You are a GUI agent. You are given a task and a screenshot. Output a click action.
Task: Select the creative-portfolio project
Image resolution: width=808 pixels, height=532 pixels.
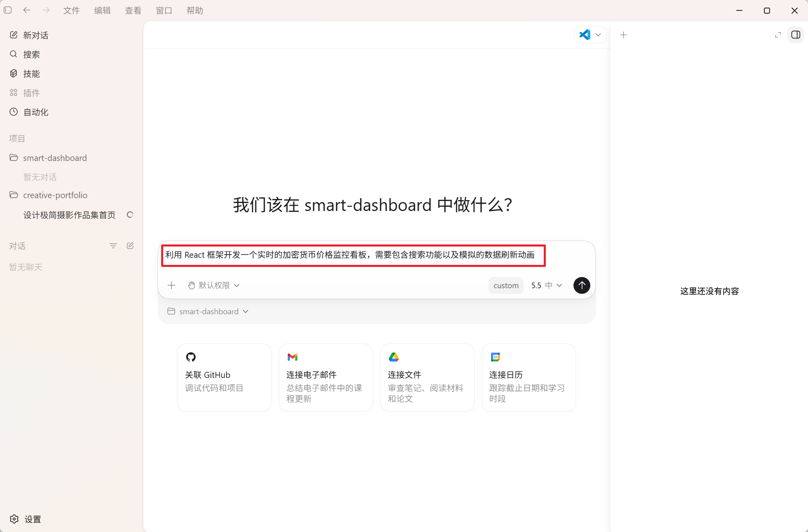coord(71,195)
